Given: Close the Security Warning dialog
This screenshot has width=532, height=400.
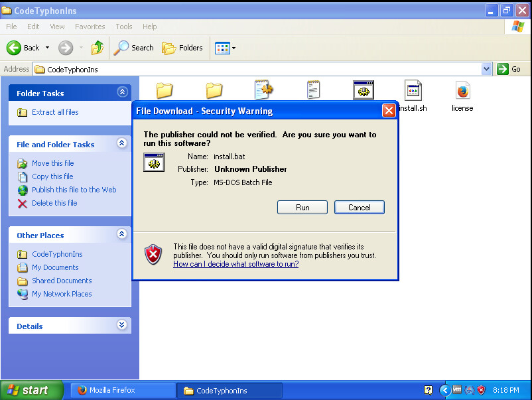Looking at the screenshot, I should point(389,111).
